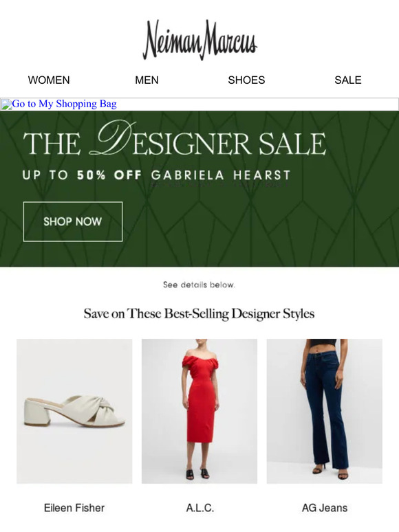399x532 pixels.
Task: Click the See details below note
Action: click(199, 285)
